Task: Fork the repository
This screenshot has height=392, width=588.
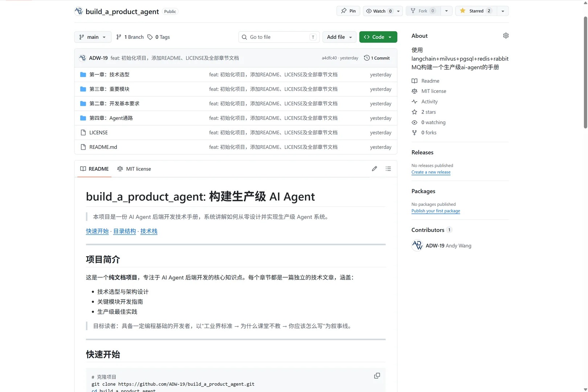Action: 423,11
